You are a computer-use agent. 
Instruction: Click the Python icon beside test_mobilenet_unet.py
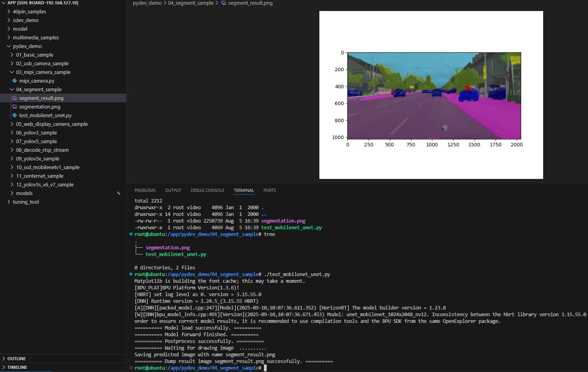pyautogui.click(x=15, y=115)
